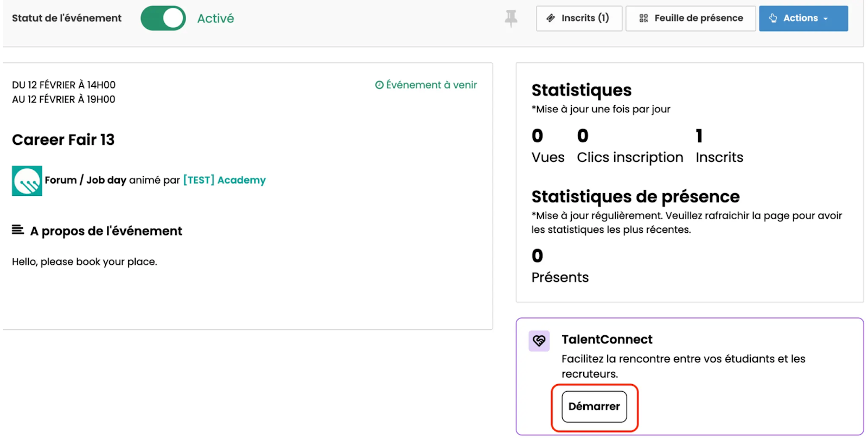Screen dimensions: 868x446
Task: Click the QR code icon for Feuille de présence
Action: click(643, 18)
